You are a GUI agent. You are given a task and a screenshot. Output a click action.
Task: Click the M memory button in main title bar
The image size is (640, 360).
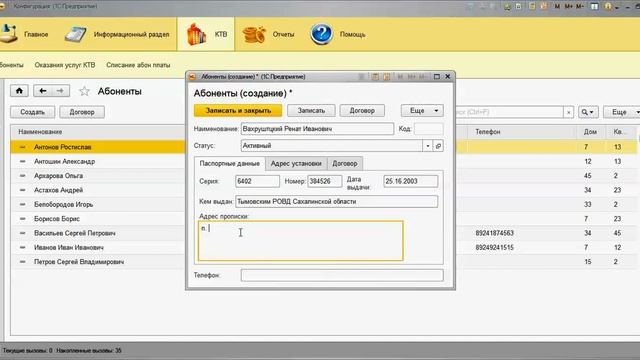[x=557, y=7]
